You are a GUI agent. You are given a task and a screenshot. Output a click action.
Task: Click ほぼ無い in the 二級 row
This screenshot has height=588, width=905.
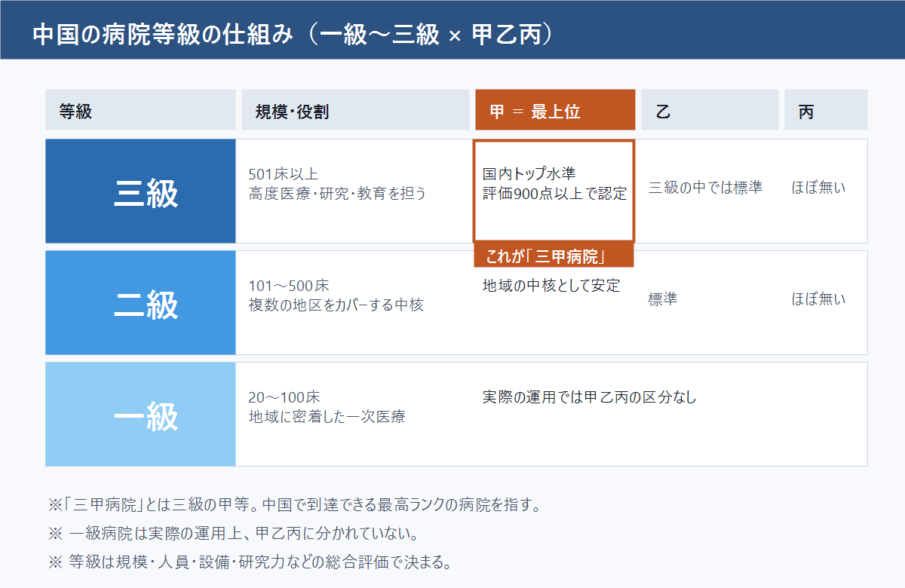pyautogui.click(x=818, y=299)
